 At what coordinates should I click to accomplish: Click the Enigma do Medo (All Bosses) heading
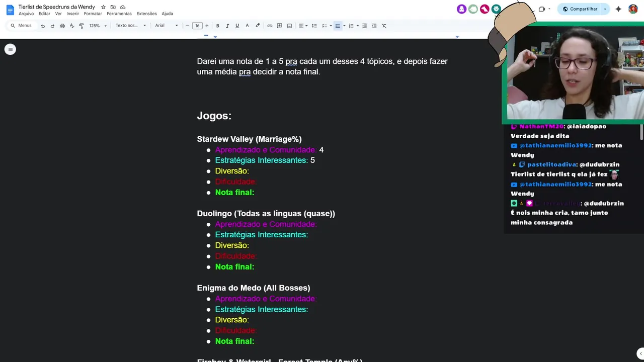pos(254,288)
